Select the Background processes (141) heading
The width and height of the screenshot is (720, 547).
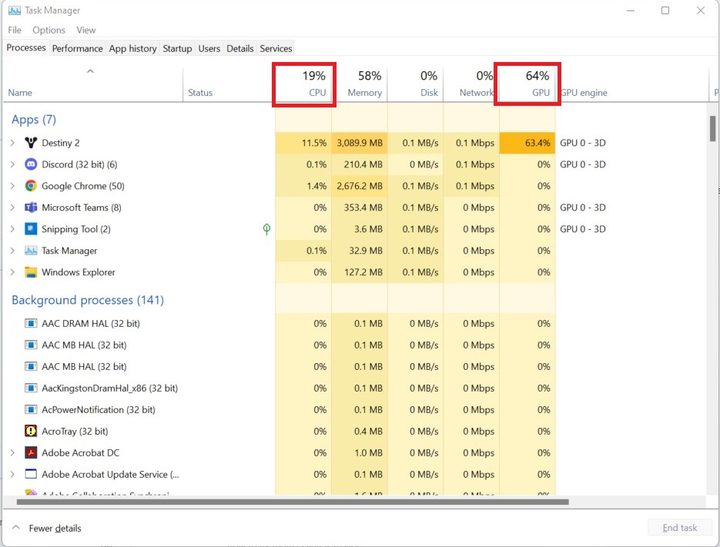click(88, 300)
